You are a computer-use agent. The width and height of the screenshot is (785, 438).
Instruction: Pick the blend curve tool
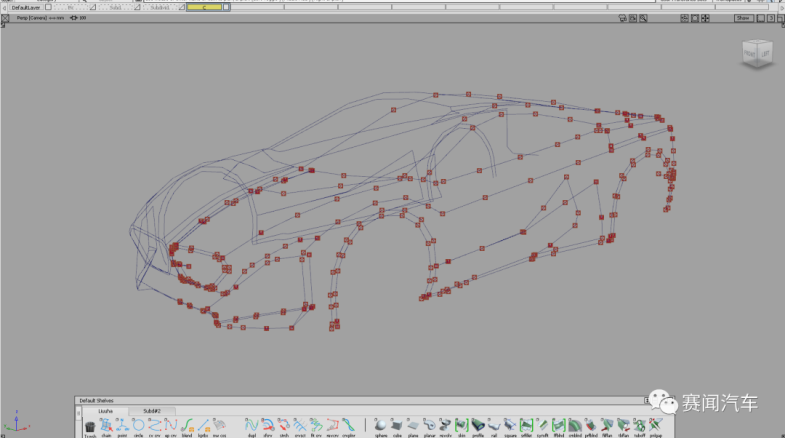186,426
